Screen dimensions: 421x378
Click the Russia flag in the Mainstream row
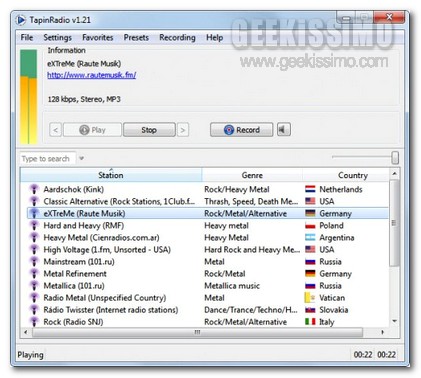[310, 262]
